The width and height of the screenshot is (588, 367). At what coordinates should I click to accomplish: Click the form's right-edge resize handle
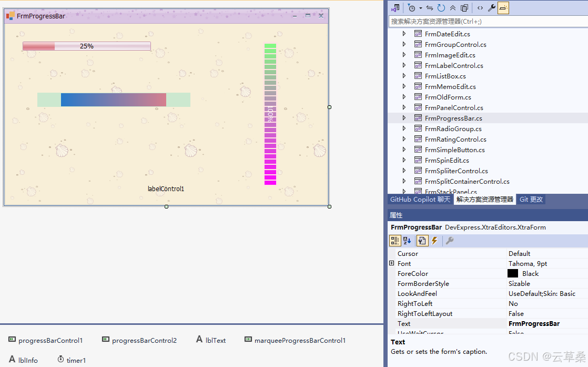click(x=329, y=107)
